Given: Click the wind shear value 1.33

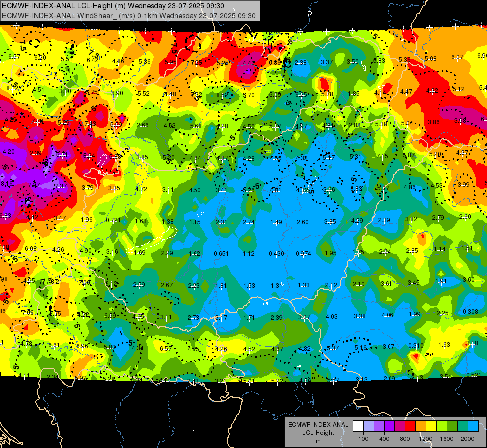Looking at the screenshot, I should tap(304, 285).
